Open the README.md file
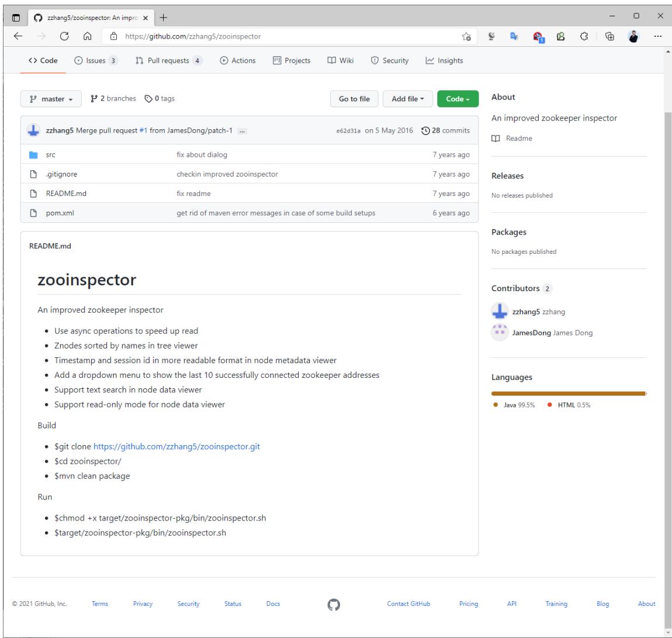Image resolution: width=672 pixels, height=638 pixels. 66,194
